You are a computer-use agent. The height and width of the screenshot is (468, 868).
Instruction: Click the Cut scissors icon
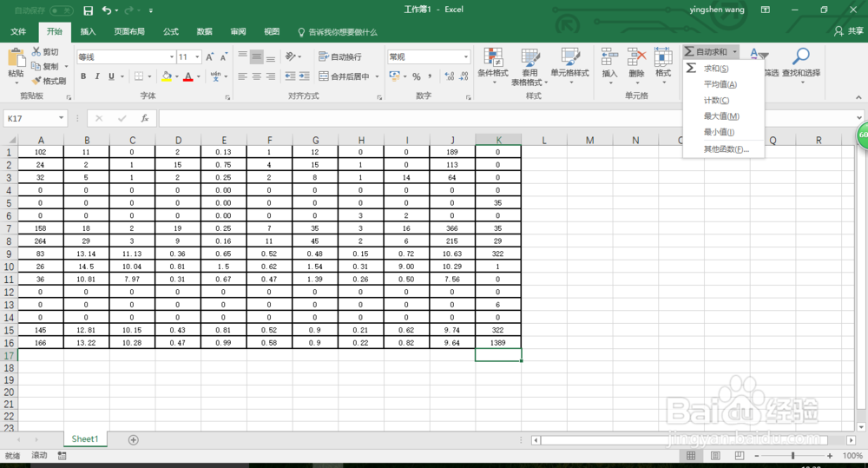point(36,51)
